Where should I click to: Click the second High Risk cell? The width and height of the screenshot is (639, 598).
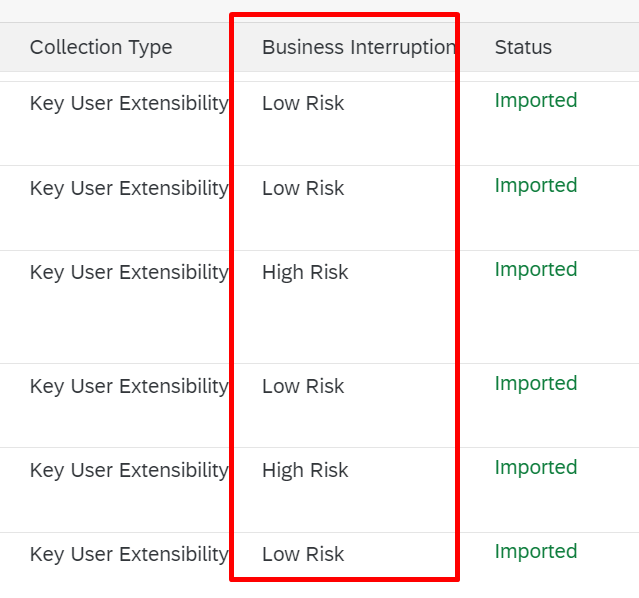pyautogui.click(x=305, y=470)
